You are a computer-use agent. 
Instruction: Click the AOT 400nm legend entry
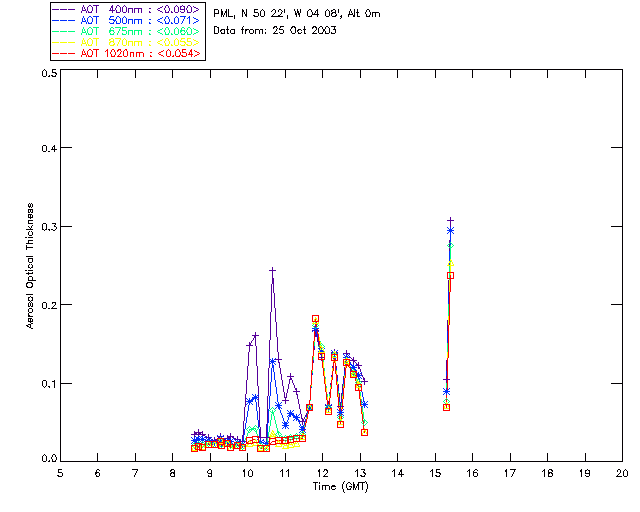[x=126, y=9]
